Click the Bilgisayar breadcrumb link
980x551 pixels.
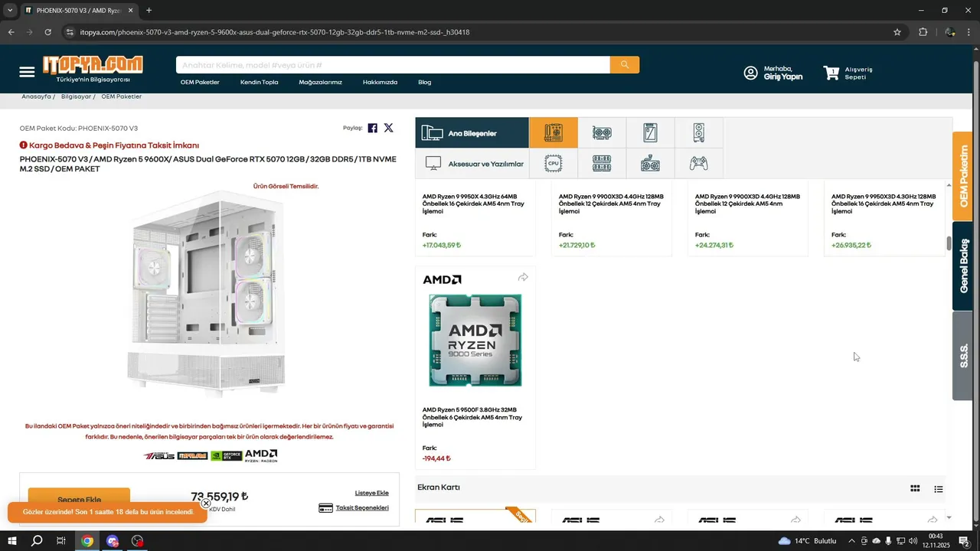tap(76, 96)
